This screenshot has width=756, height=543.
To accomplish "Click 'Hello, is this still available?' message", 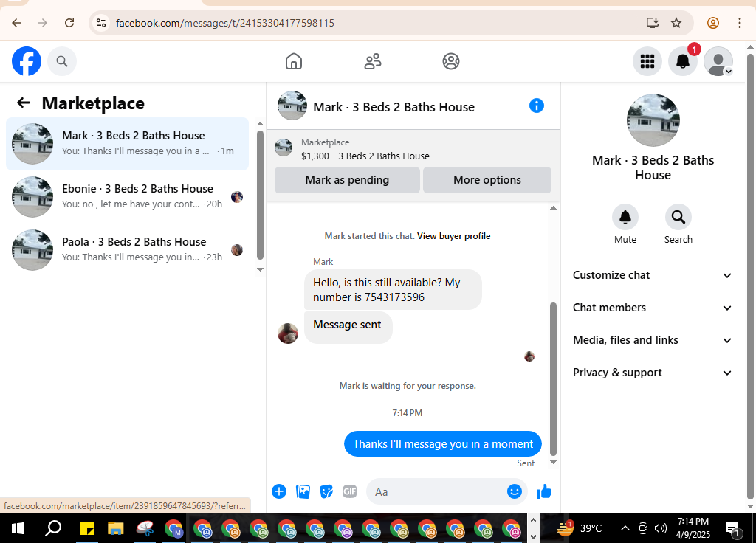I will (393, 289).
